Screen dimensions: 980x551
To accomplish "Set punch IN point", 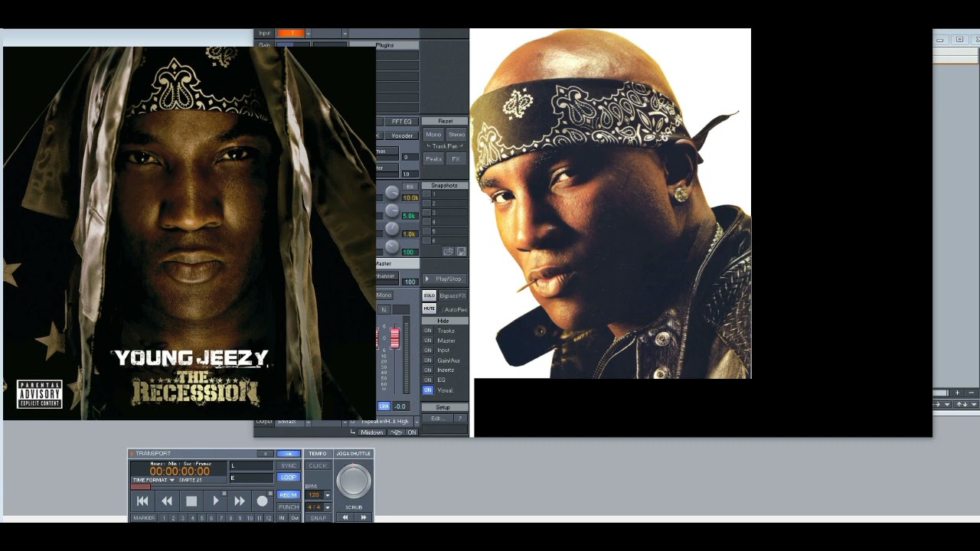I will tap(282, 518).
